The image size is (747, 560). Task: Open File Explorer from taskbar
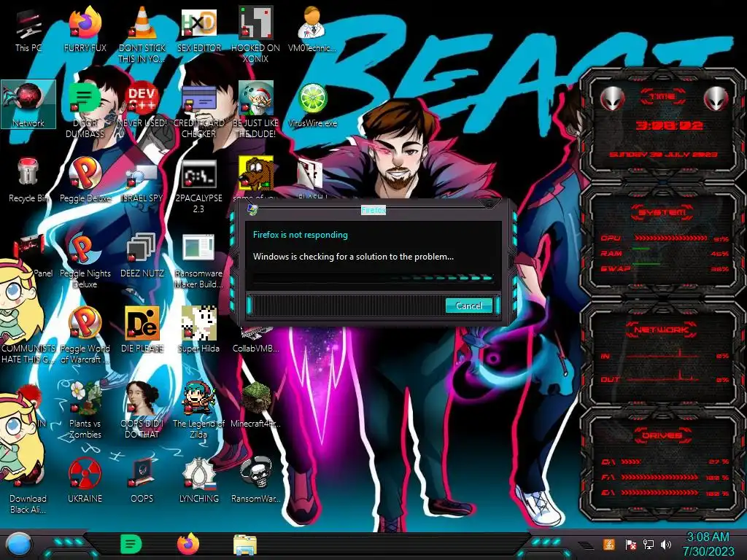pos(245,545)
